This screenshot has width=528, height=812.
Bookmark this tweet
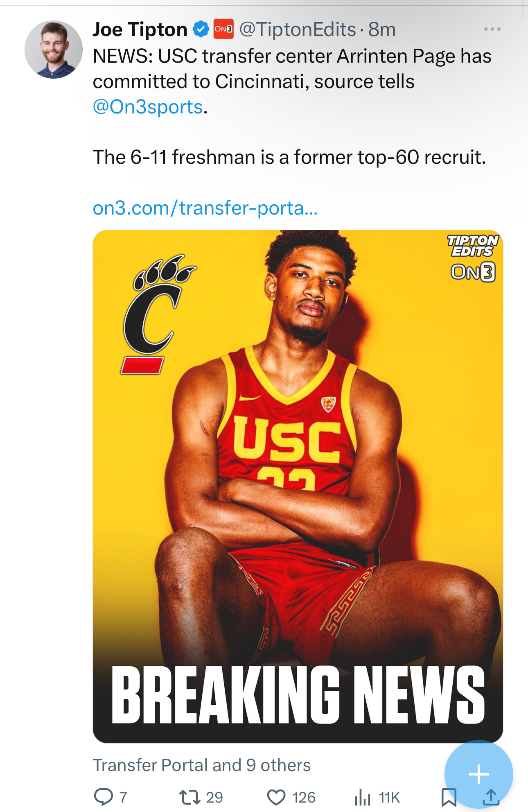(x=449, y=797)
